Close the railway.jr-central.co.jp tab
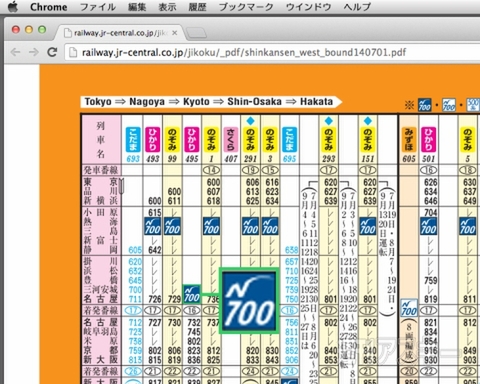Image resolution: width=480 pixels, height=384 pixels. 174,33
